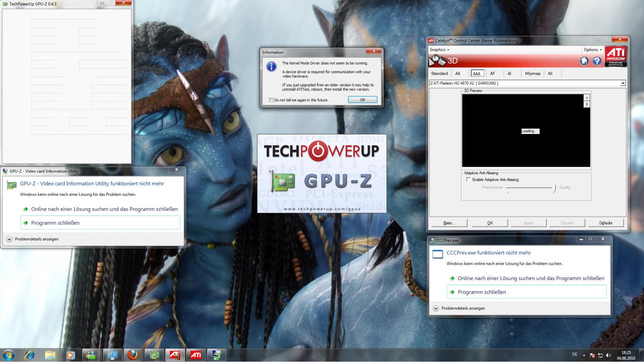This screenshot has width=644, height=362.
Task: Click OK in Catalyst Control Center
Action: point(490,223)
